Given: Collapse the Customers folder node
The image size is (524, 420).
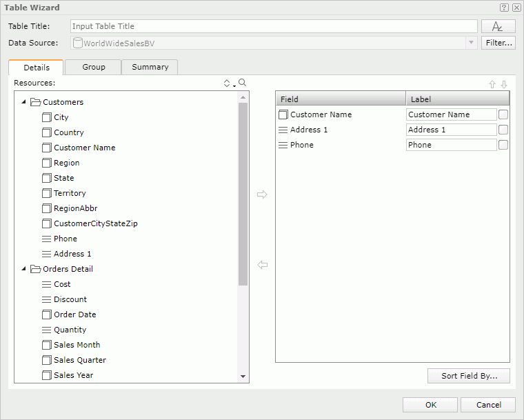Looking at the screenshot, I should point(24,102).
